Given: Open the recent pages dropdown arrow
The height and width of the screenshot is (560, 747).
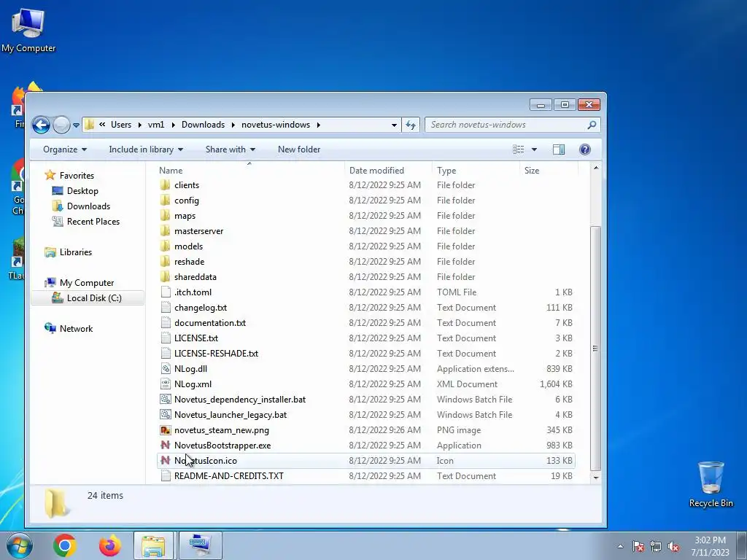Looking at the screenshot, I should point(76,125).
